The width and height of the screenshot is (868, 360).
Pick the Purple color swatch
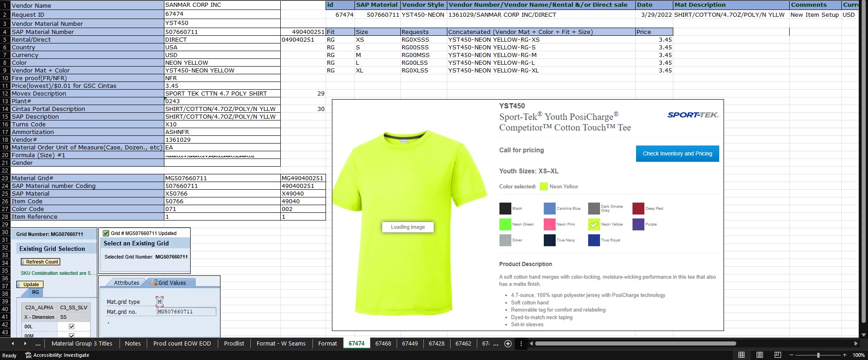[638, 224]
